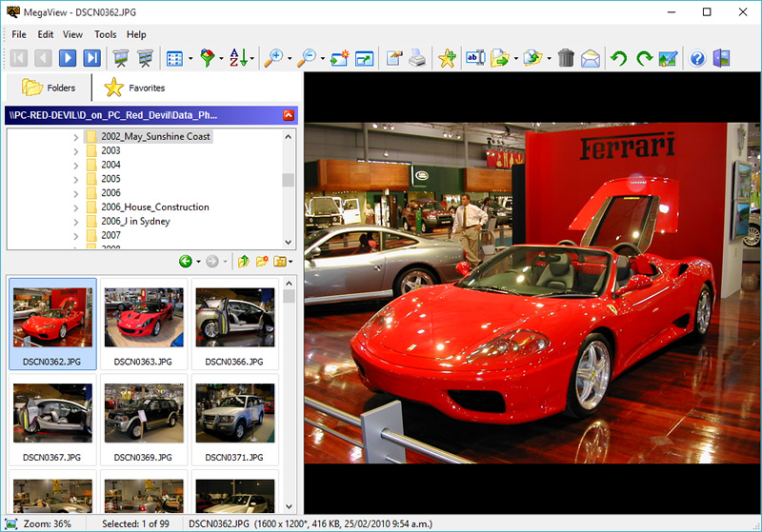
Task: Click the image with sunburst arrow toolbar icon
Action: tap(340, 58)
